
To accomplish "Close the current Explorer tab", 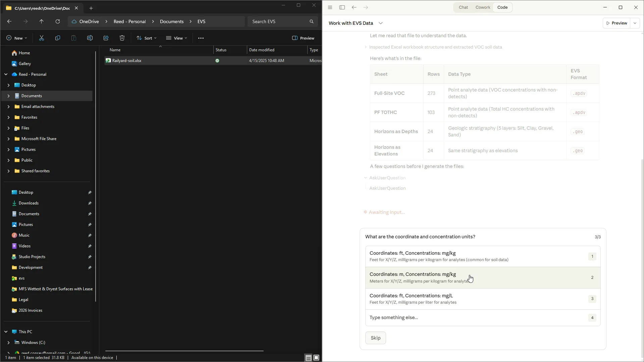I will pyautogui.click(x=76, y=8).
